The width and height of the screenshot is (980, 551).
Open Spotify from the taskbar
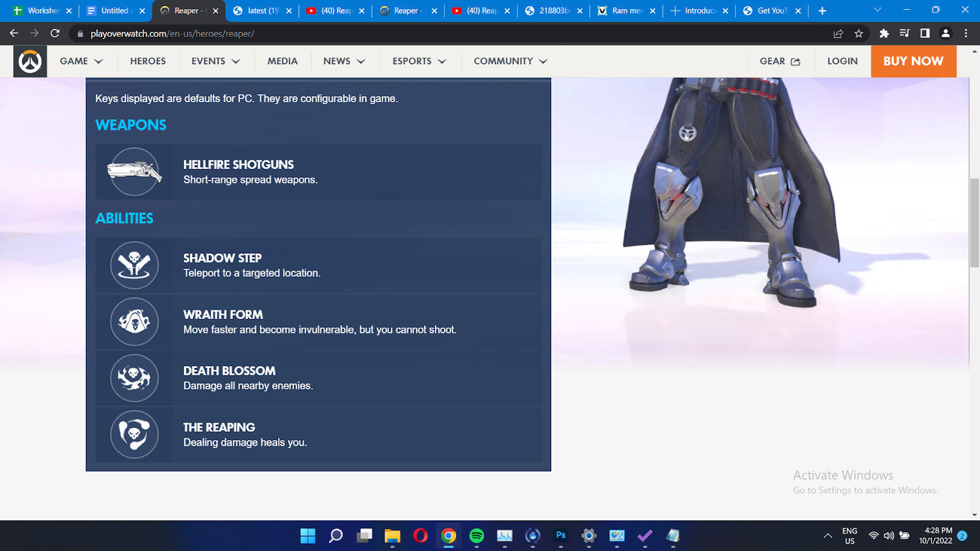[x=477, y=536]
